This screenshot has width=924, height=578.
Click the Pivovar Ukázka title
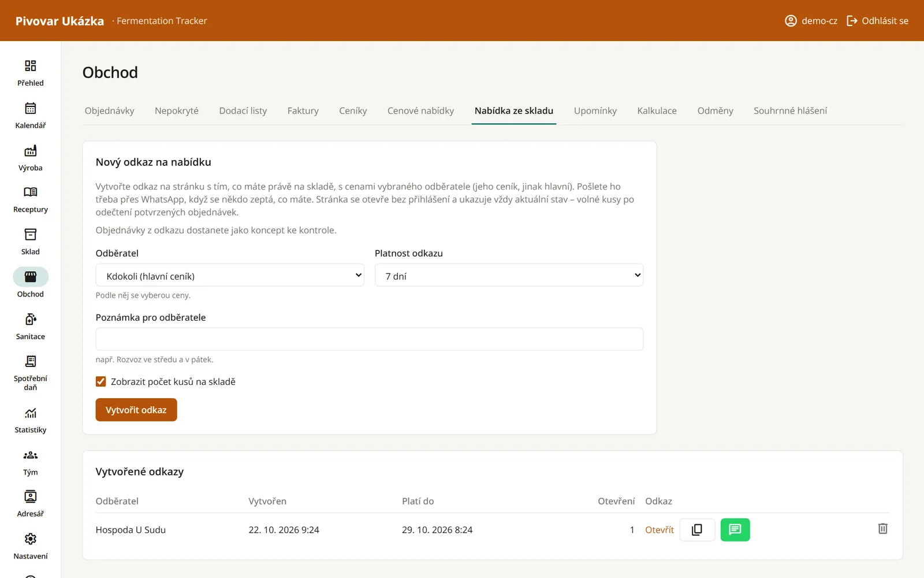[x=59, y=21]
